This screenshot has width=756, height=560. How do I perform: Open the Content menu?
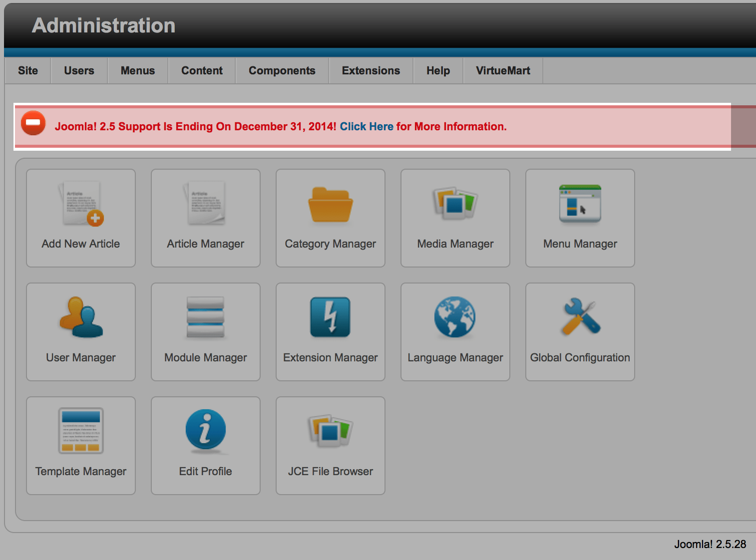click(202, 71)
